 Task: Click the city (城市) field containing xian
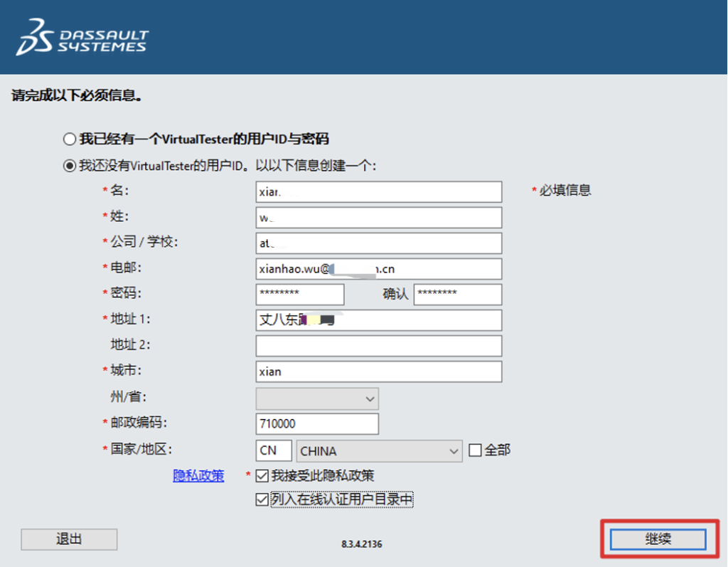click(x=378, y=371)
